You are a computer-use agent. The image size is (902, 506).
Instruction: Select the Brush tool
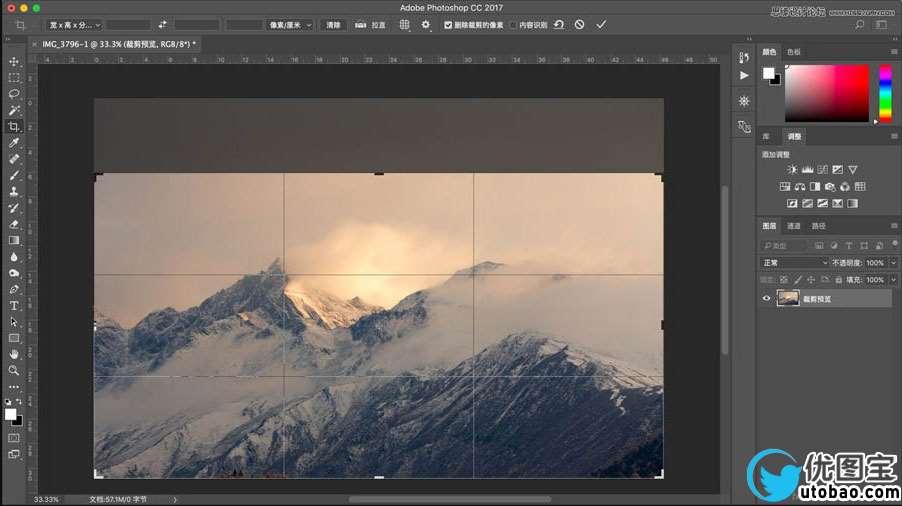14,175
